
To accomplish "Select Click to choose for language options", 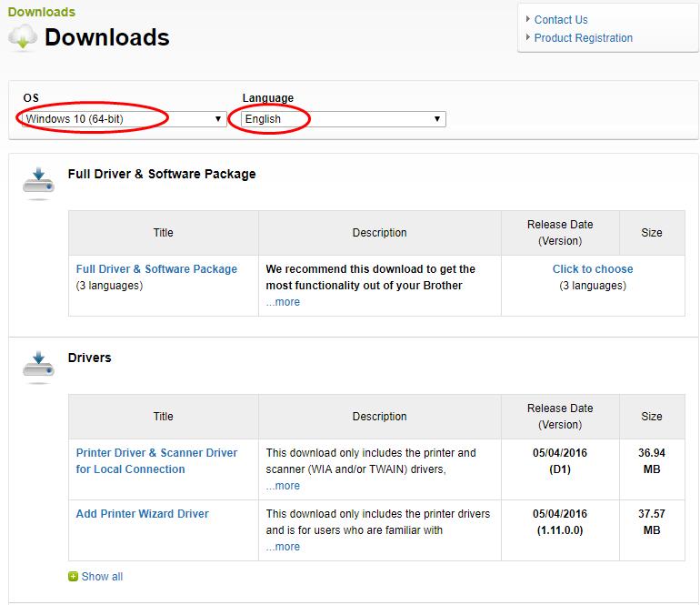I will click(x=593, y=269).
